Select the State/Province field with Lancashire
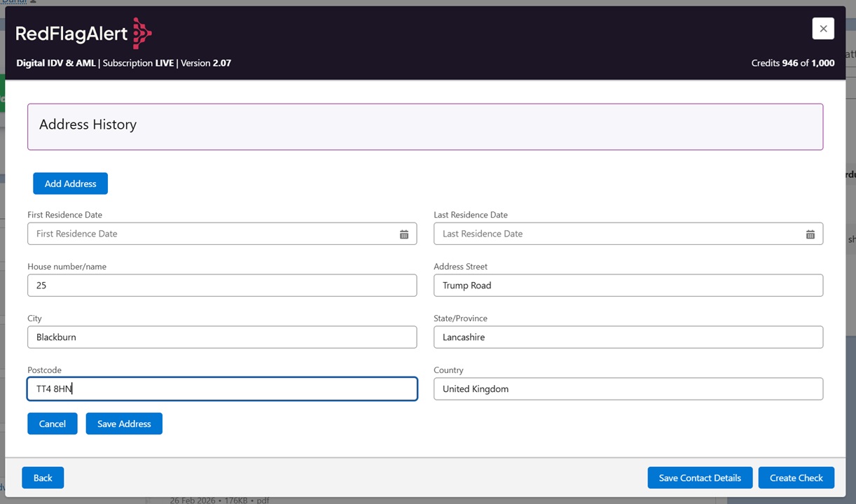The height and width of the screenshot is (504, 856). point(628,337)
